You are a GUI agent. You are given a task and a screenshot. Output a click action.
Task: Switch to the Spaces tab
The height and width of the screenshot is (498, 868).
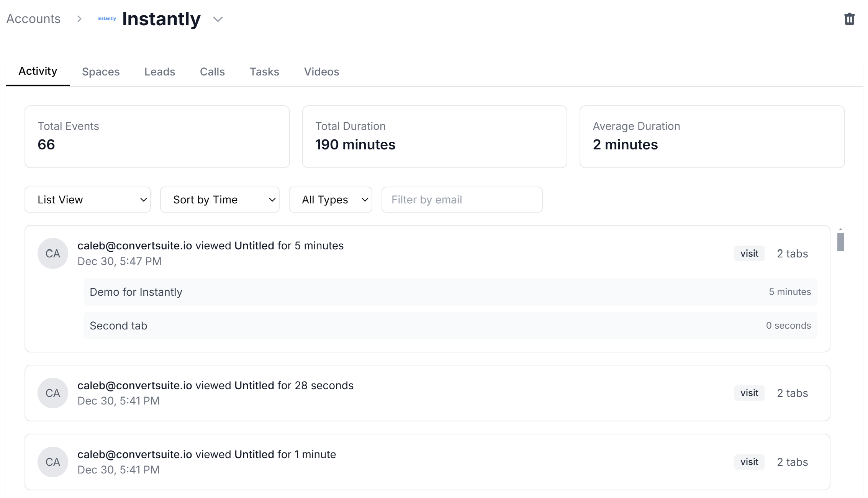pos(101,72)
